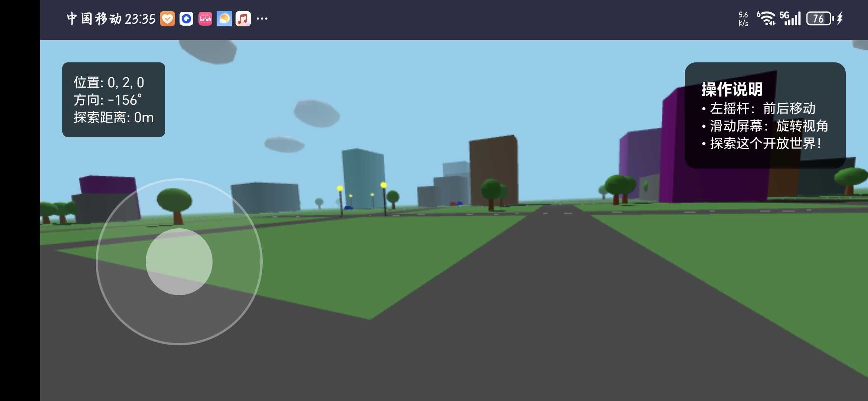Tap the weather app notification icon
The image size is (868, 401).
coord(224,19)
